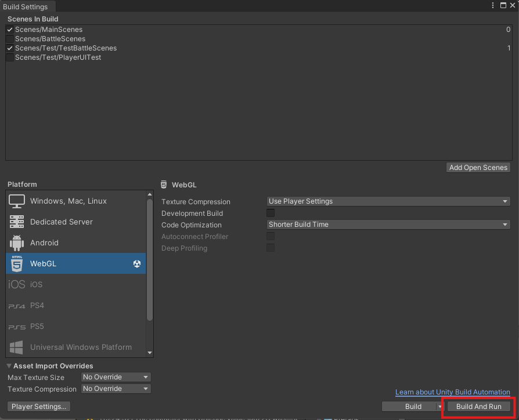The height and width of the screenshot is (420, 519).
Task: Open Learn about Unity Build Automation link
Action: 452,392
